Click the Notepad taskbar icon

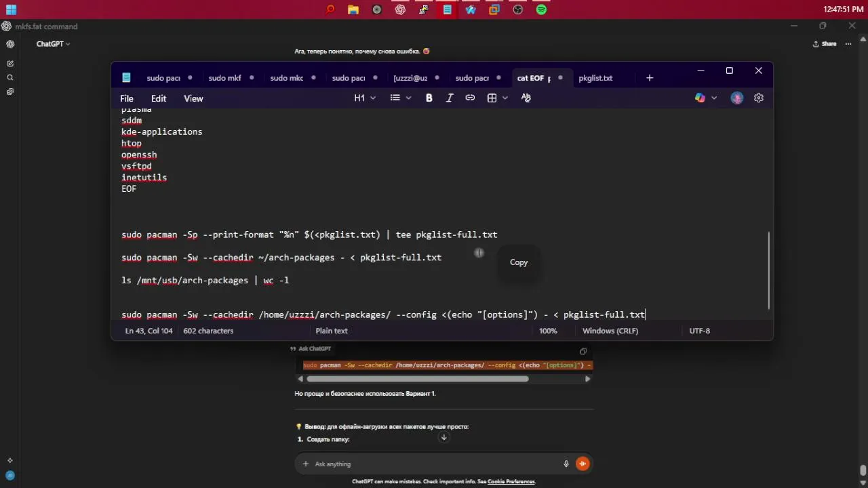[x=448, y=9]
